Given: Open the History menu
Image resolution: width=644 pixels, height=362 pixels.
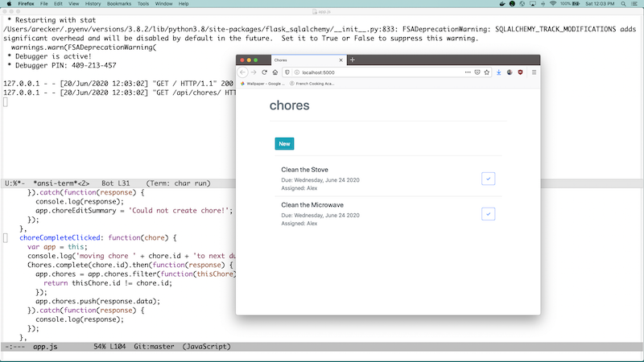Looking at the screenshot, I should pyautogui.click(x=93, y=4).
